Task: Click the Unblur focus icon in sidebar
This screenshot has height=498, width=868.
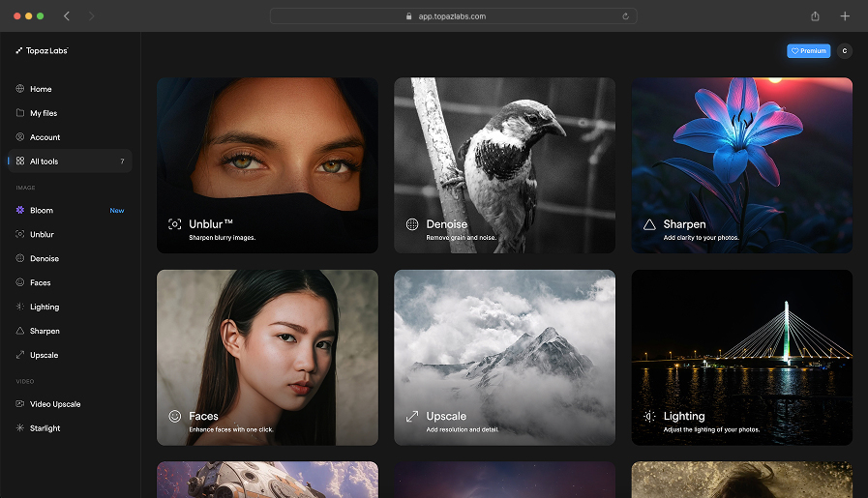Action: tap(20, 234)
